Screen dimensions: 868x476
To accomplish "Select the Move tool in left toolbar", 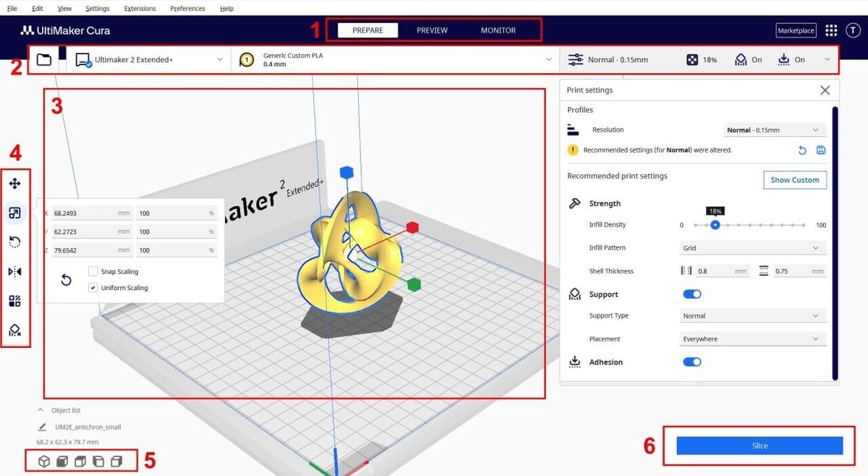I will tap(14, 184).
